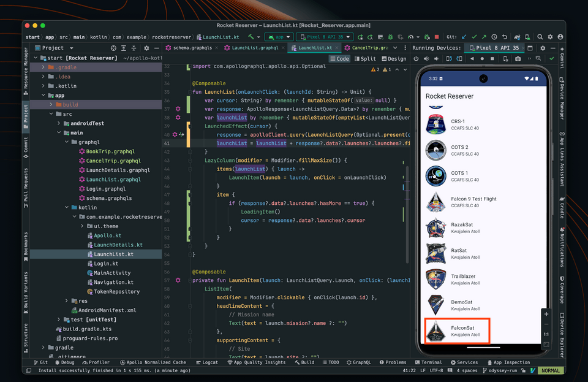The width and height of the screenshot is (588, 382).
Task: Open the CRS-1 launch in the emulator
Action: 484,124
